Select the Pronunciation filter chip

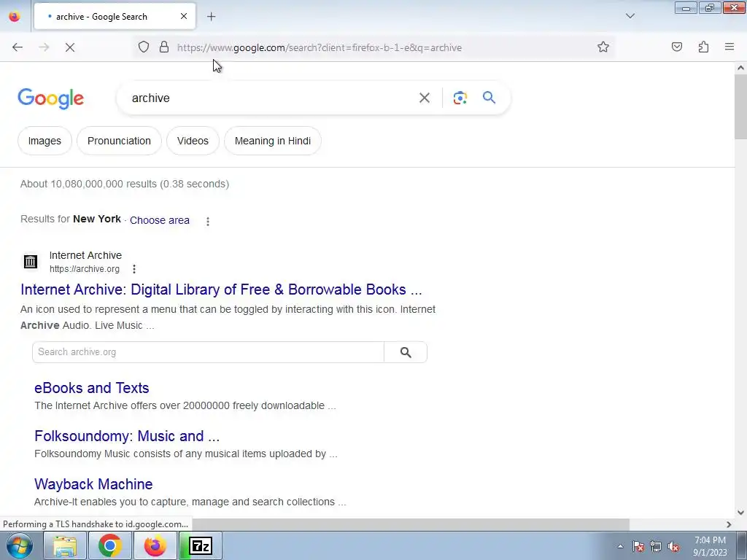[119, 141]
